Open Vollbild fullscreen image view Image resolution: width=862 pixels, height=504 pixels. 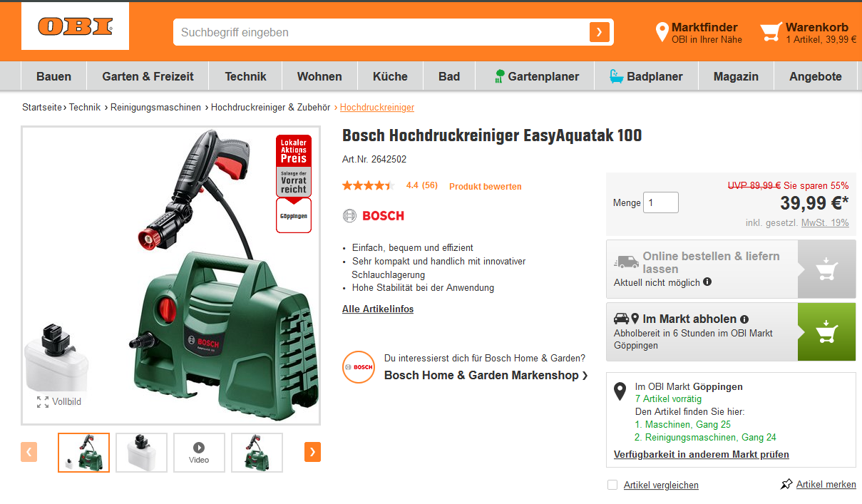tap(59, 401)
